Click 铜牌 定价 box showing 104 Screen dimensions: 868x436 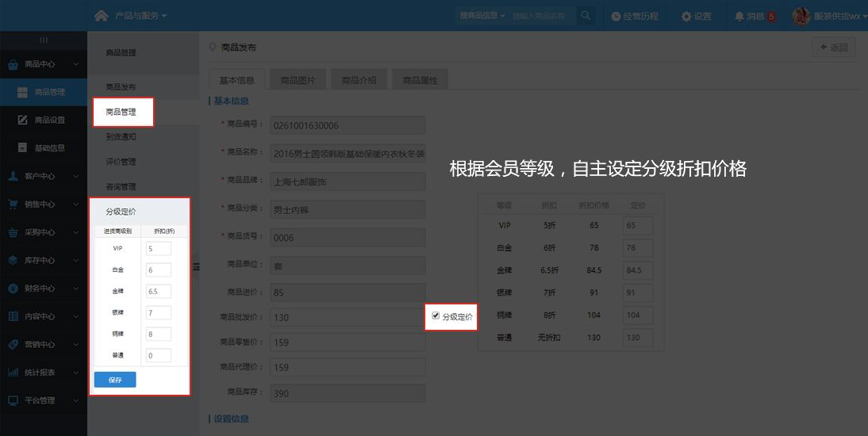[638, 316]
